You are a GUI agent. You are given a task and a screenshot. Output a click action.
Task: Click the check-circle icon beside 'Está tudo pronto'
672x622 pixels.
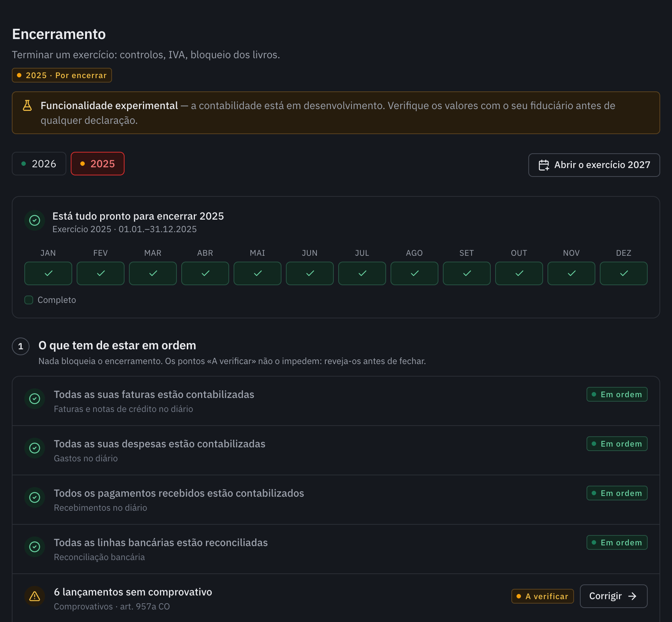click(35, 220)
